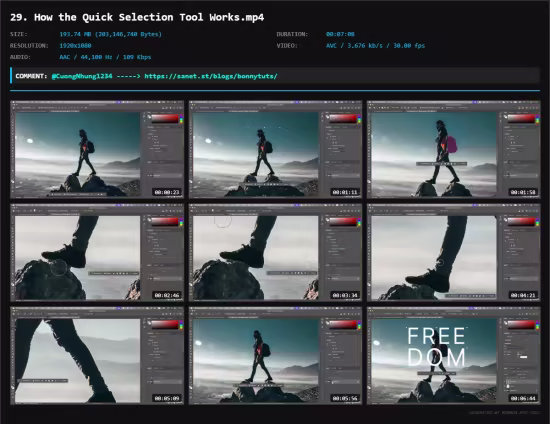
Task: Open the thumbnail stamped 00:05:09
Action: [x=97, y=356]
